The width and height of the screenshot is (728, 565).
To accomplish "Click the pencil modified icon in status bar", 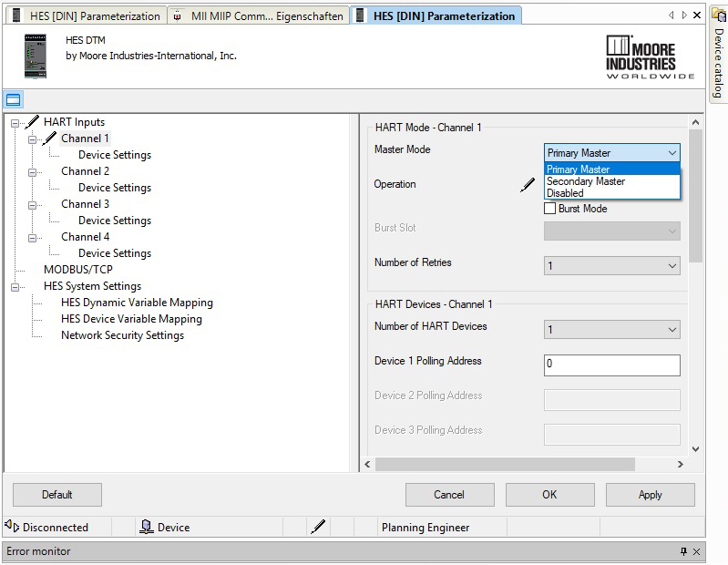I will (x=318, y=527).
